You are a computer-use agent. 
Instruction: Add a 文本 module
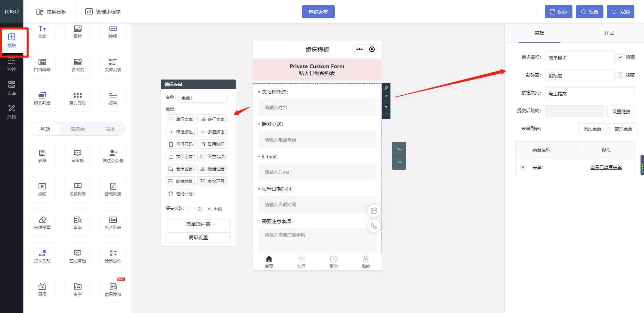42,32
